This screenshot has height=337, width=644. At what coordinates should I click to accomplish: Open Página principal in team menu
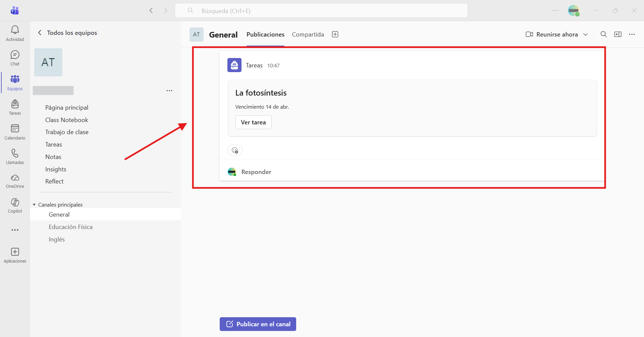tap(67, 108)
